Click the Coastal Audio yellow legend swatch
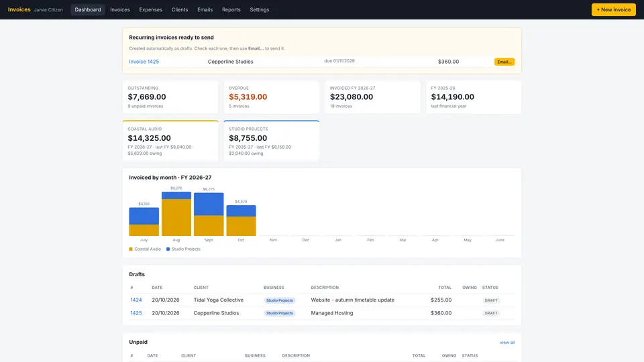The image size is (644, 362). coord(131,249)
